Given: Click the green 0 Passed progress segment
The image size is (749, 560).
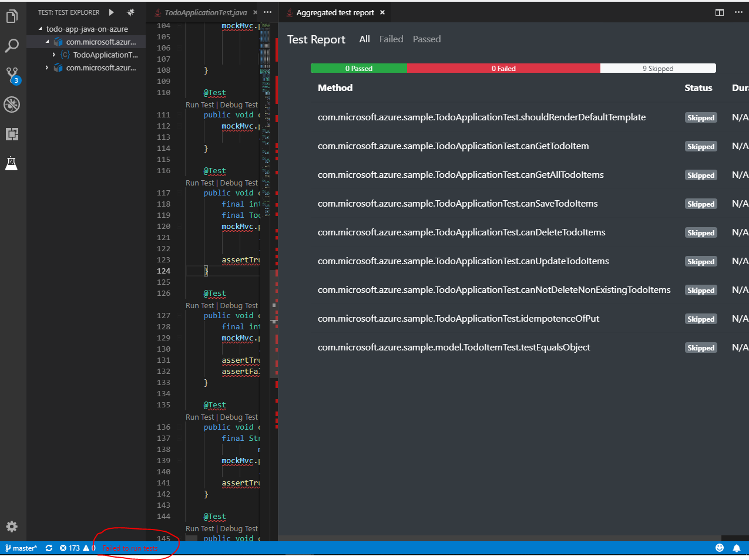Looking at the screenshot, I should [x=358, y=68].
